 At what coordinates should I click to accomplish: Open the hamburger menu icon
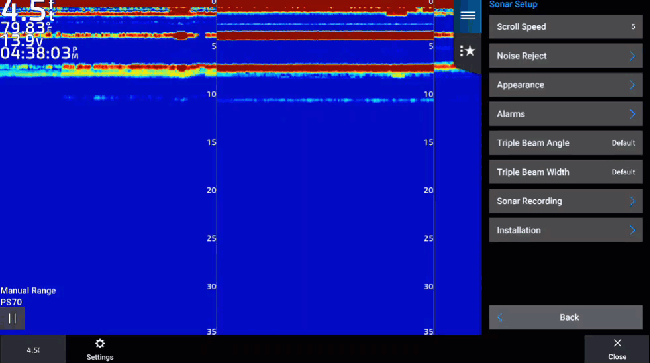468,15
